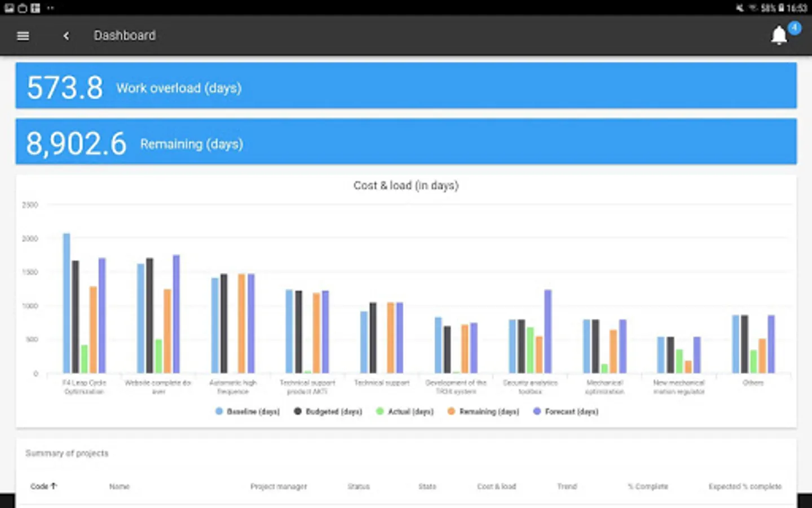
Task: Open the hamburger navigation menu
Action: point(23,36)
